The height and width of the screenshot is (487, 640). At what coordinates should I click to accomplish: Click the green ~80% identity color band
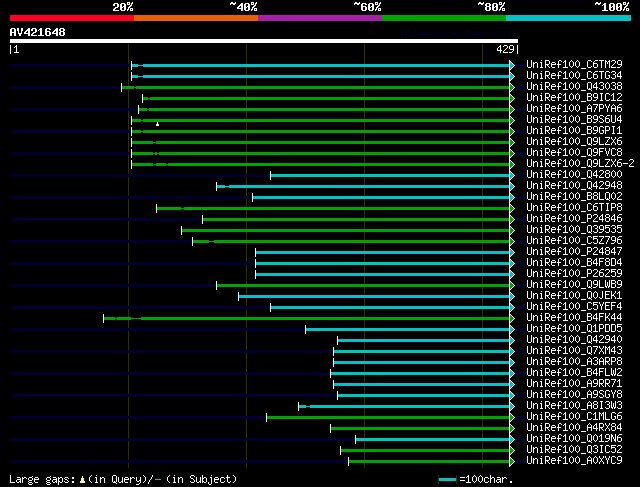click(444, 18)
